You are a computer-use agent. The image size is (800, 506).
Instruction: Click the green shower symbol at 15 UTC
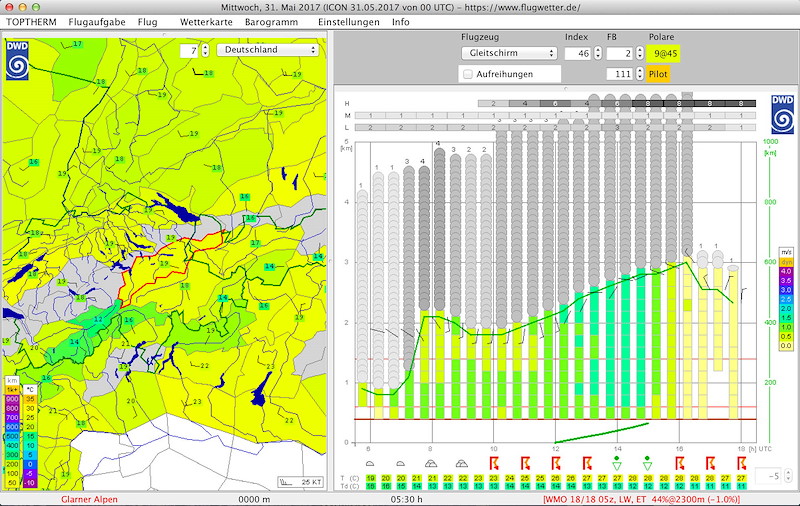[647, 464]
